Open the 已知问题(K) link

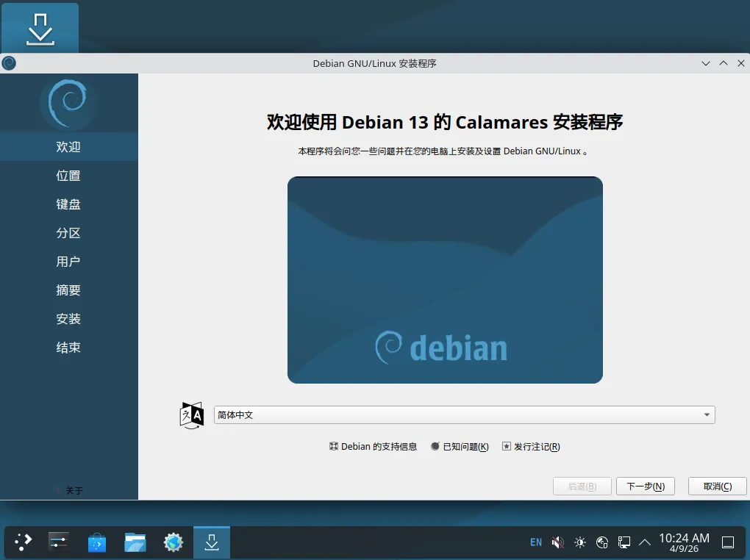[x=460, y=447]
